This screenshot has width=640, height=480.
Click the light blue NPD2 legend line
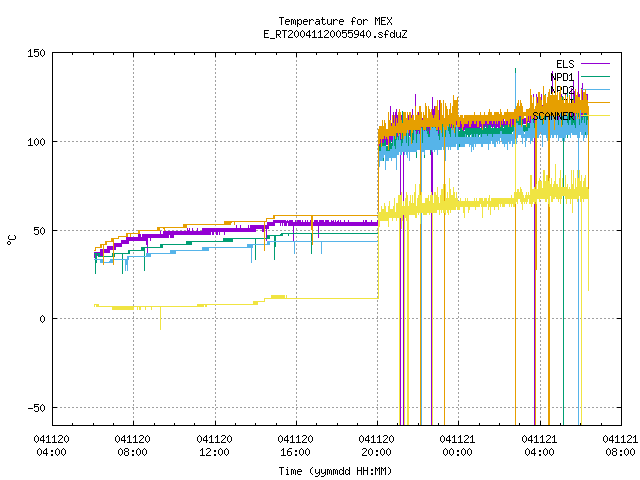pyautogui.click(x=595, y=89)
